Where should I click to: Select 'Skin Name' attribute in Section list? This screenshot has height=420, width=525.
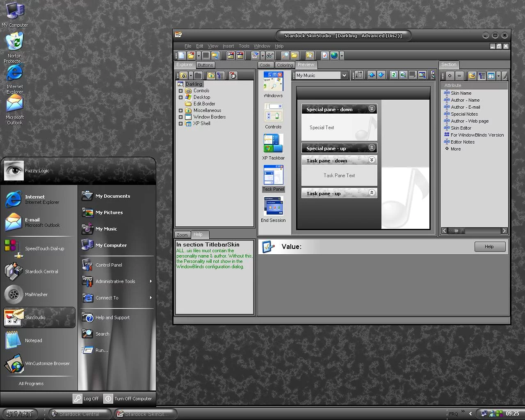pyautogui.click(x=461, y=93)
